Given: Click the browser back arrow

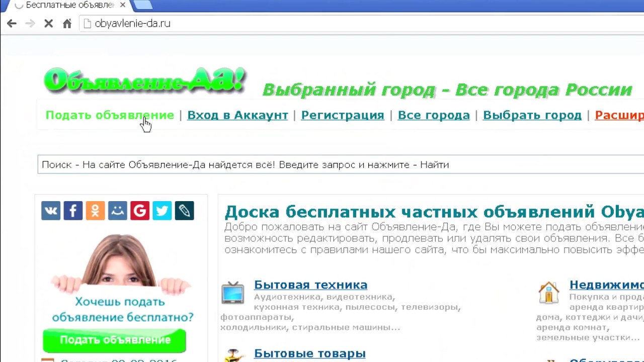Looking at the screenshot, I should (12, 24).
